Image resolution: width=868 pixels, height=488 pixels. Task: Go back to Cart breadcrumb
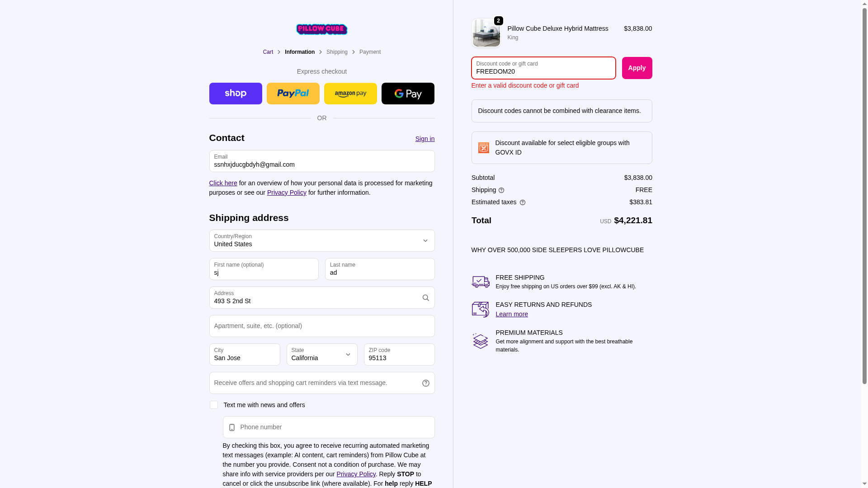268,52
